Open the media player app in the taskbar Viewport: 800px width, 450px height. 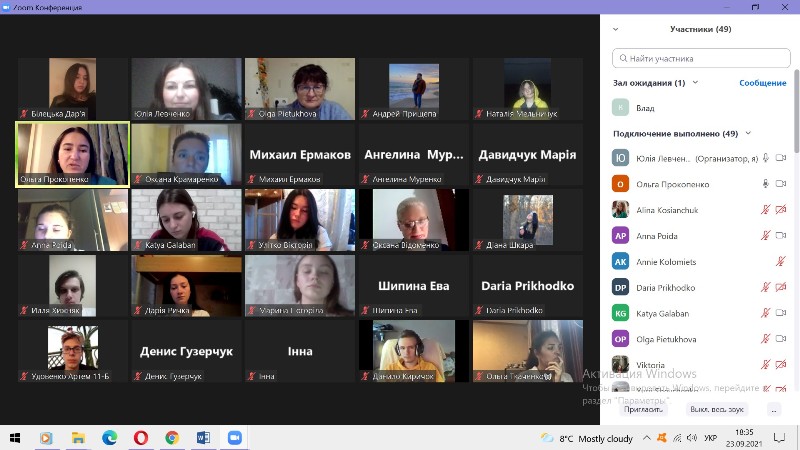pos(46,438)
